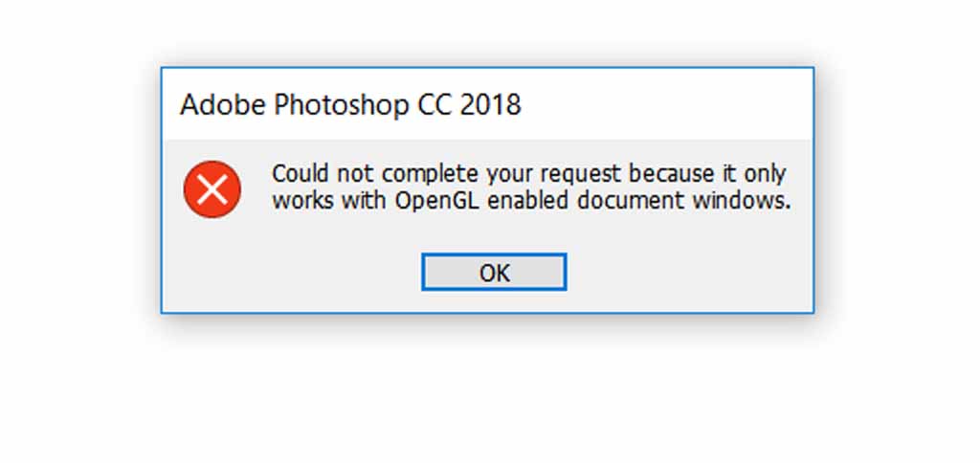Click the empty title bar area after the title

point(670,104)
